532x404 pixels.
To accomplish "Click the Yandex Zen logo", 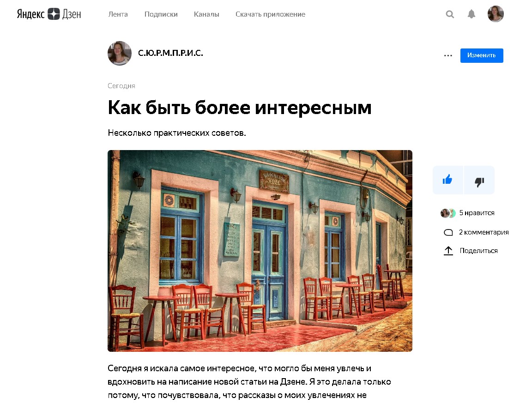I will 49,14.
